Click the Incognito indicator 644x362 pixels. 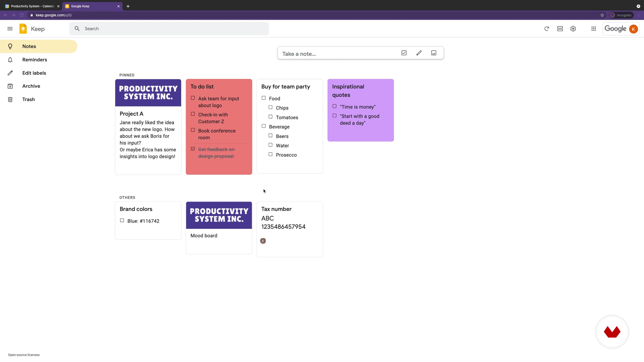[621, 15]
